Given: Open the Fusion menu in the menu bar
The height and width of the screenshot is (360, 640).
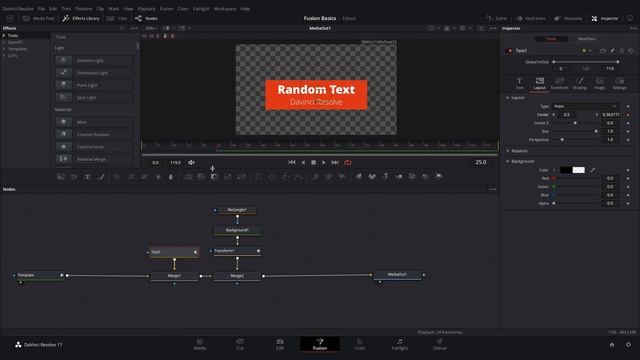Looking at the screenshot, I should tap(166, 9).
